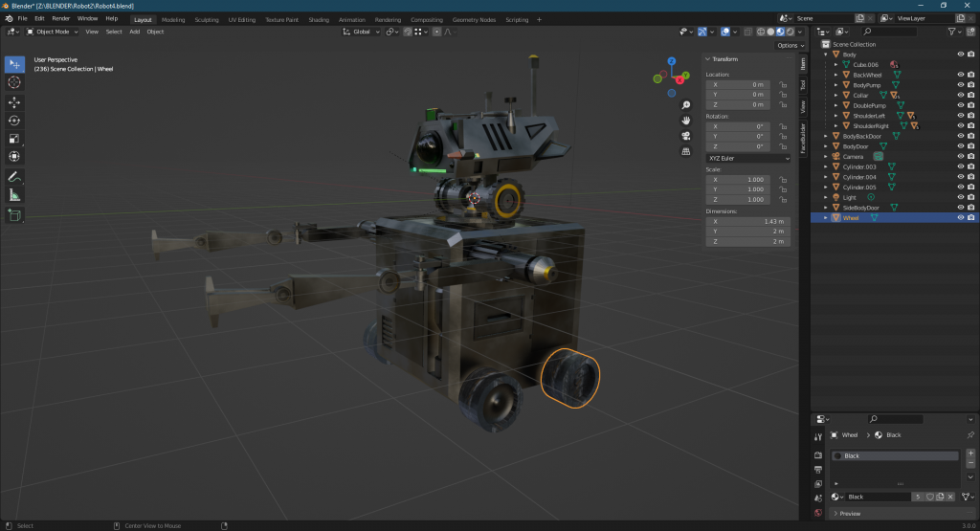Open the Render properties tab icon
This screenshot has width=980, height=531.
[x=818, y=455]
